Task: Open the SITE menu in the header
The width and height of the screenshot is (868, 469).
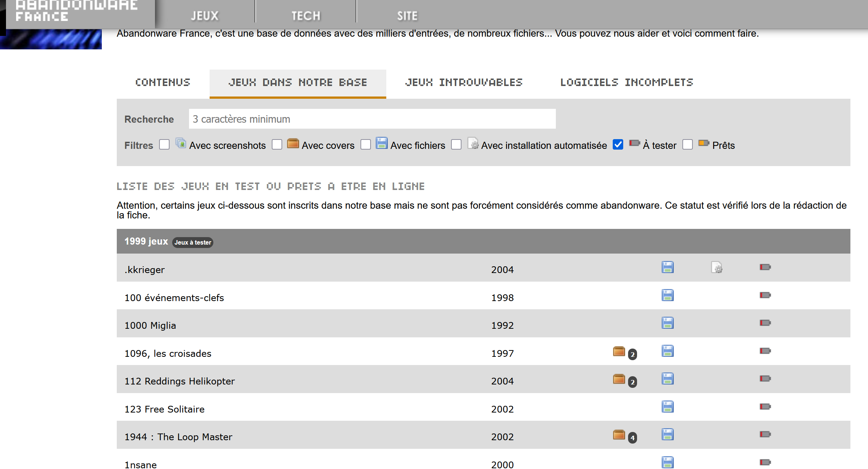Action: click(x=407, y=16)
